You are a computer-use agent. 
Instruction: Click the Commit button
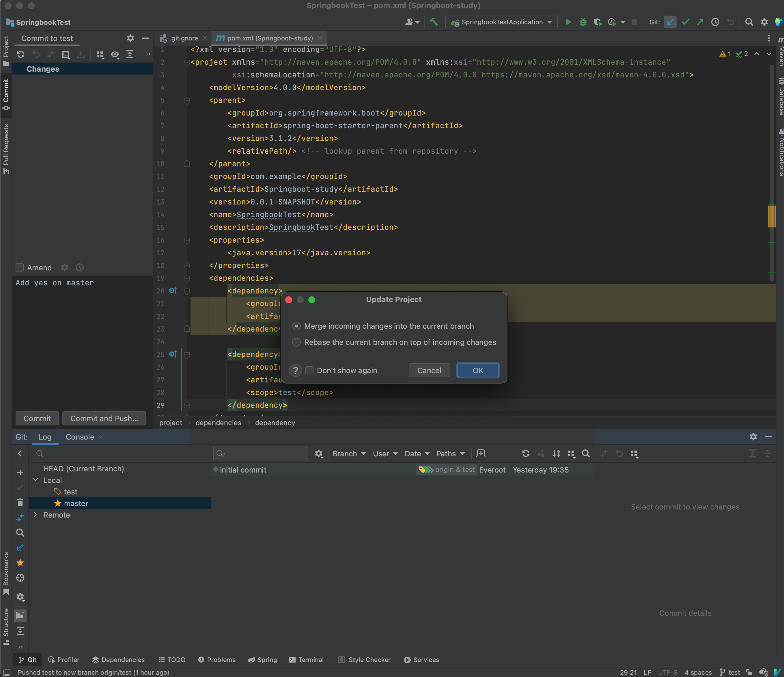37,418
